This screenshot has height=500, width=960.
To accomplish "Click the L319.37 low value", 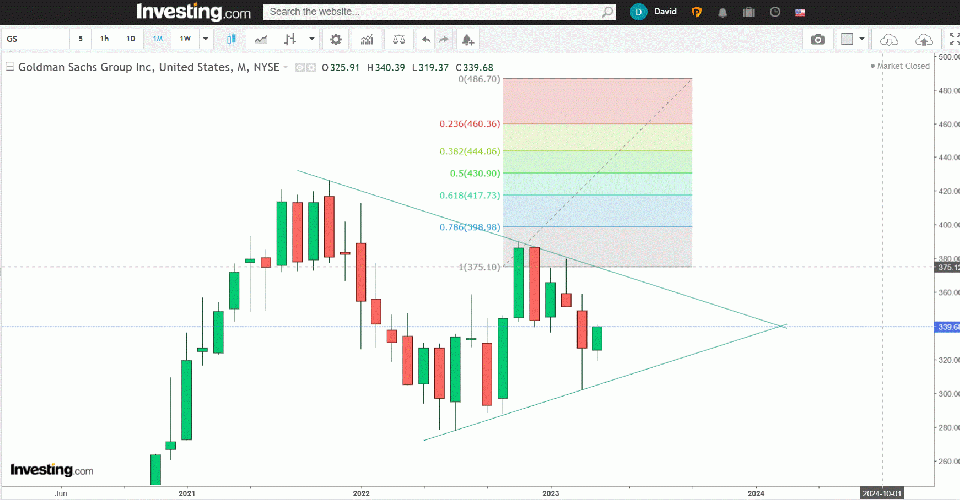I will point(430,68).
